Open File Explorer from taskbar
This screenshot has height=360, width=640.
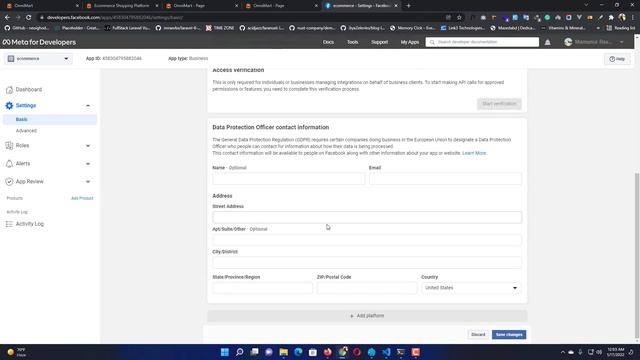coord(283,352)
